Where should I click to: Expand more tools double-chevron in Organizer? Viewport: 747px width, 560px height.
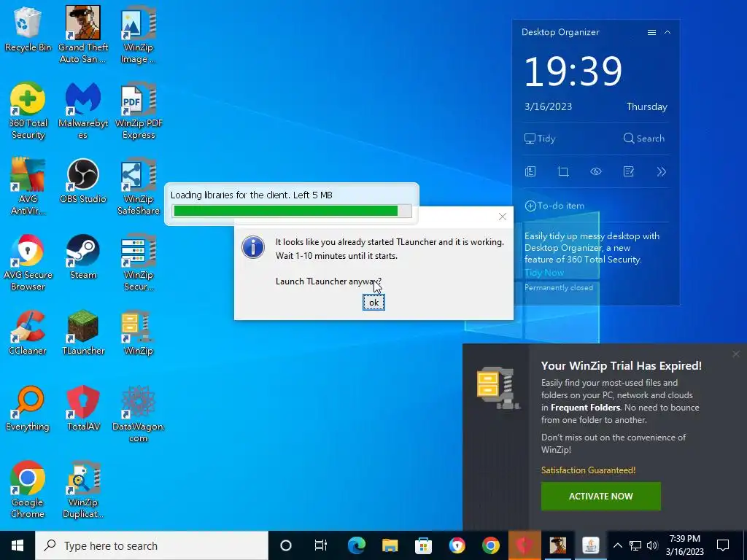pyautogui.click(x=661, y=171)
